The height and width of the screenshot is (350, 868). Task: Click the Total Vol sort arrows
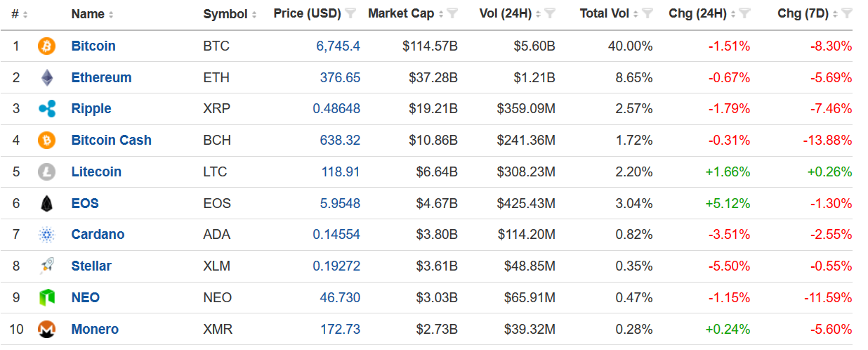tap(636, 14)
